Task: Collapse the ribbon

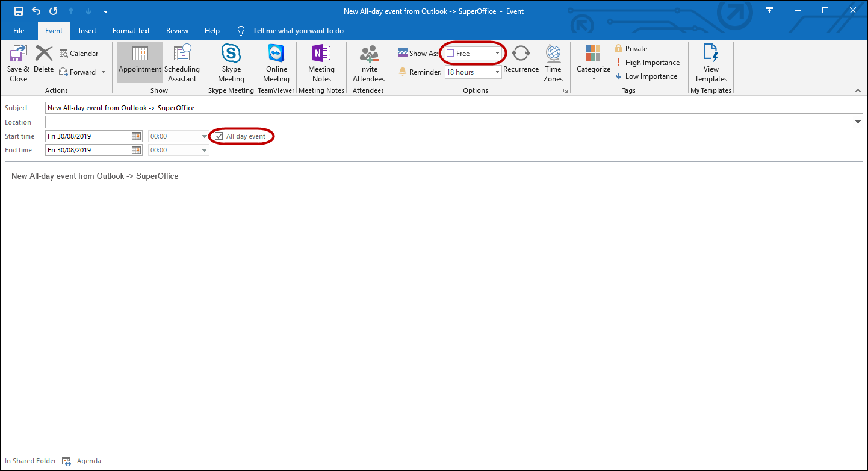Action: [858, 90]
